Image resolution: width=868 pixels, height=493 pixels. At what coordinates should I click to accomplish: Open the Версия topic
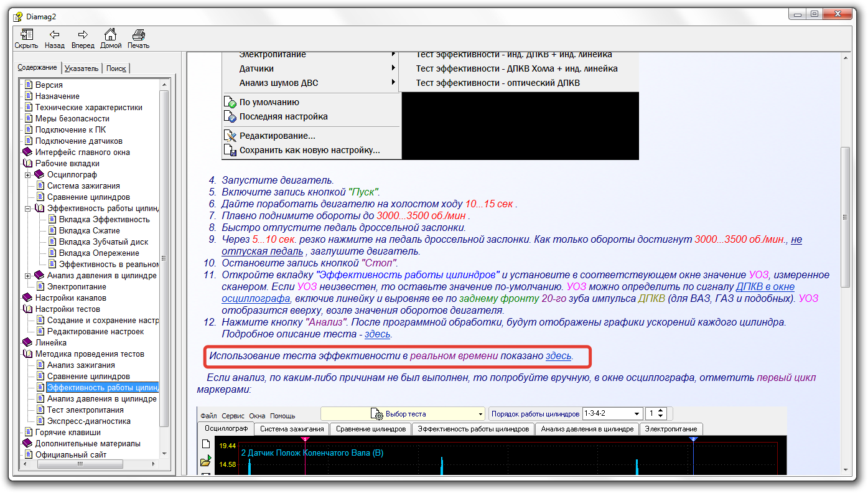49,85
